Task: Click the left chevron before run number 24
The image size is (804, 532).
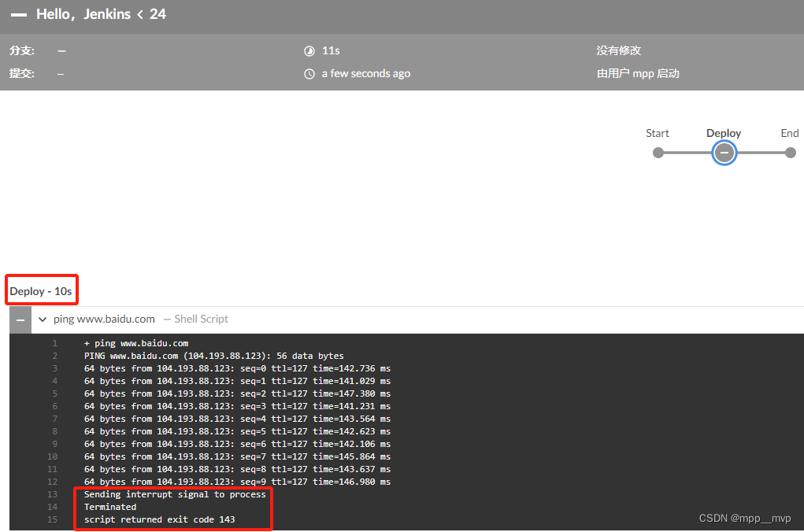Action: point(140,15)
